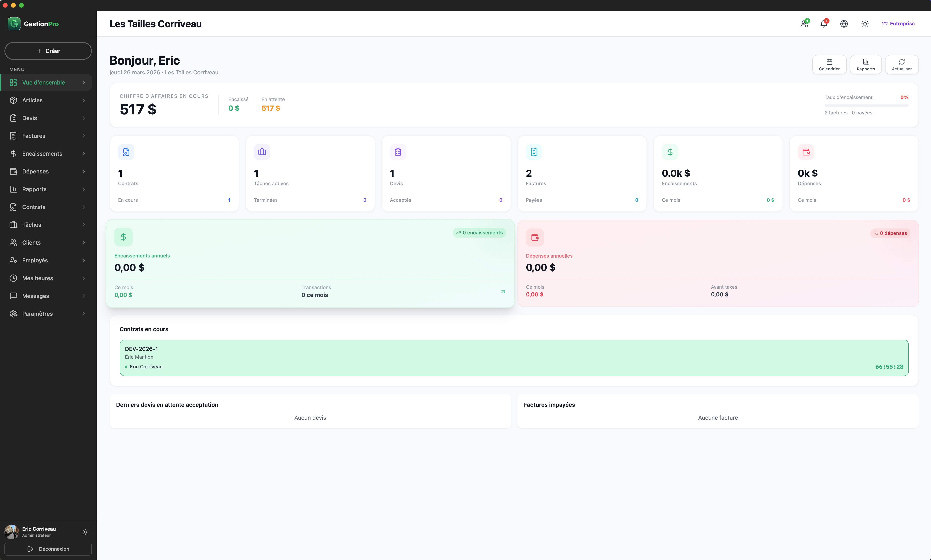Viewport: 931px width, 560px height.
Task: Open the DEV-2026-1 contract card
Action: [x=514, y=358]
